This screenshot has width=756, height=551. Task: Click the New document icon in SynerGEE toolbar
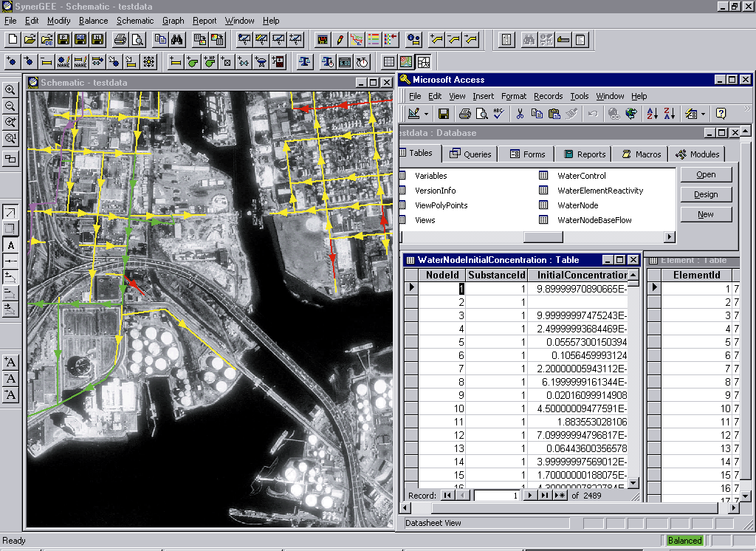pyautogui.click(x=13, y=40)
